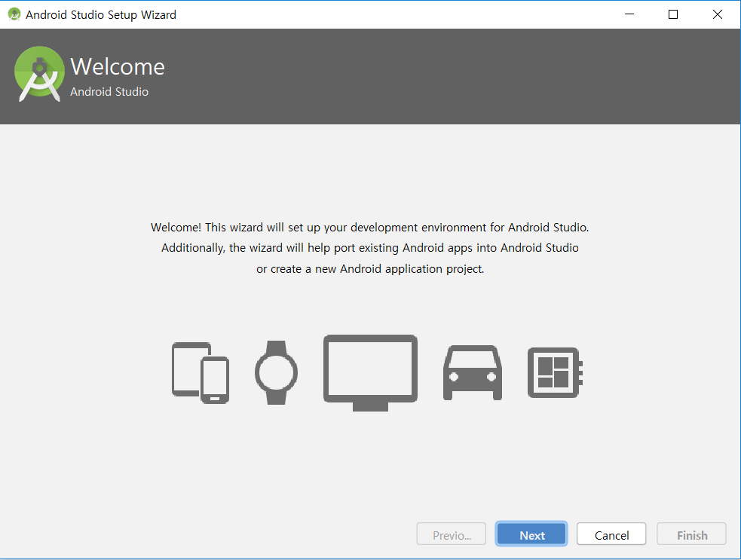Click the Android Things board icon
The height and width of the screenshot is (560, 741).
pos(555,372)
